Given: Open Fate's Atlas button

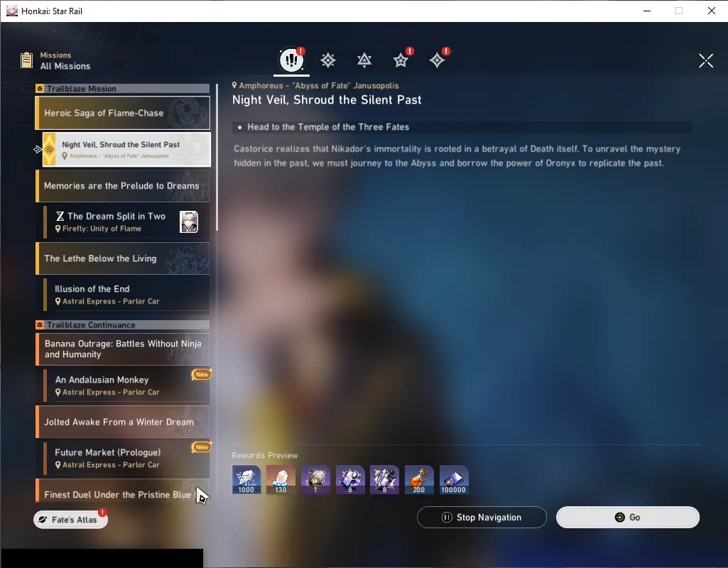Looking at the screenshot, I should 70,519.
